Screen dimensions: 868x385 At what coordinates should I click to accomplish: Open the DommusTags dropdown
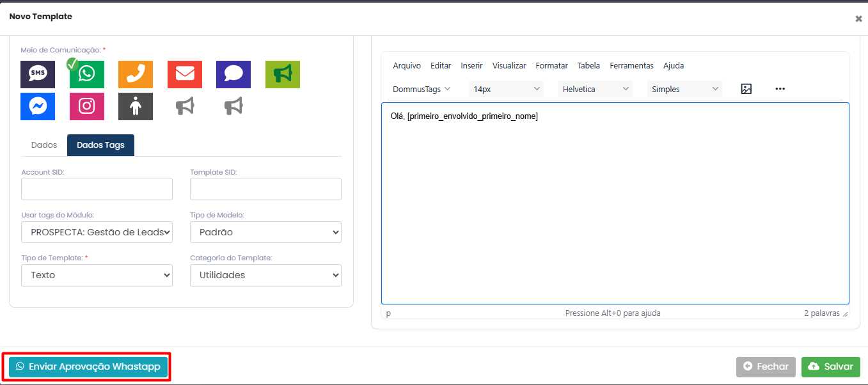pos(422,89)
